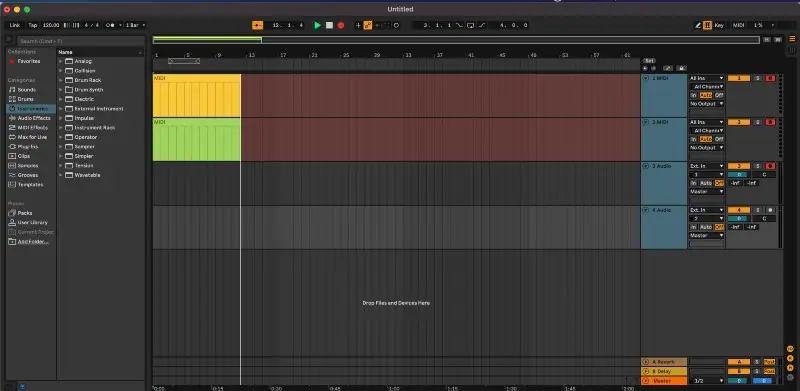Disarm recording on the 2 MIDI track
Screen dimensions: 800x391
pos(770,122)
